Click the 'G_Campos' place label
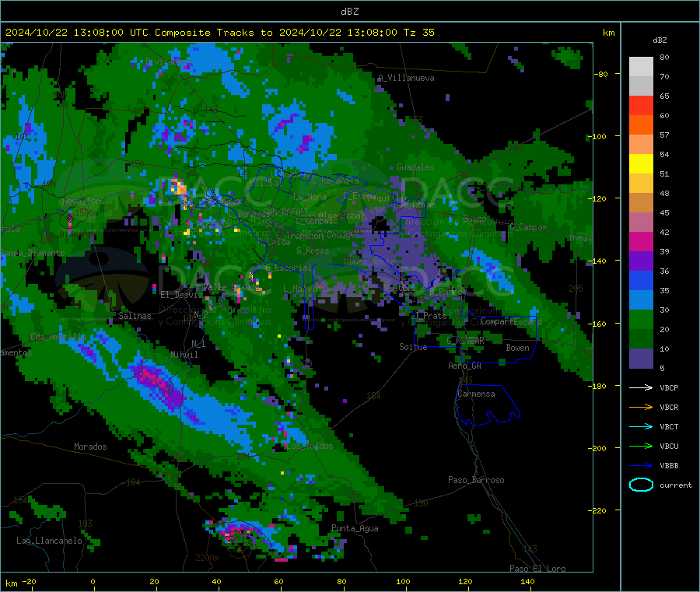The image size is (700, 592). click(527, 227)
